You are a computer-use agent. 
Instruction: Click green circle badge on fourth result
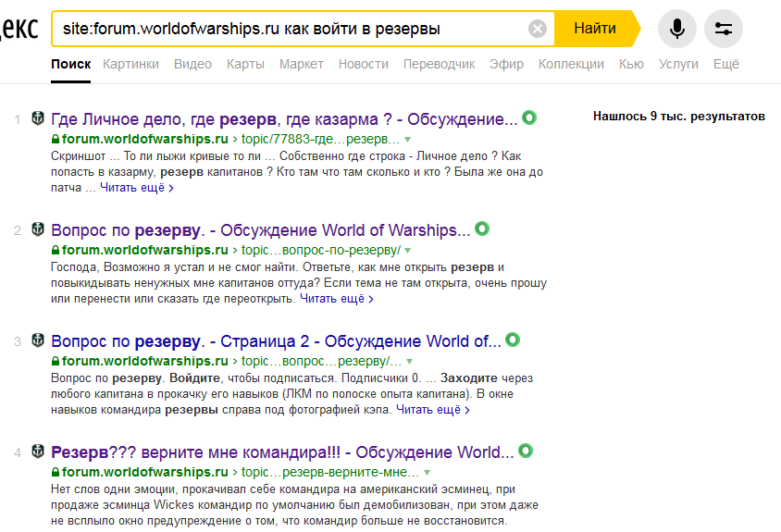point(526,452)
